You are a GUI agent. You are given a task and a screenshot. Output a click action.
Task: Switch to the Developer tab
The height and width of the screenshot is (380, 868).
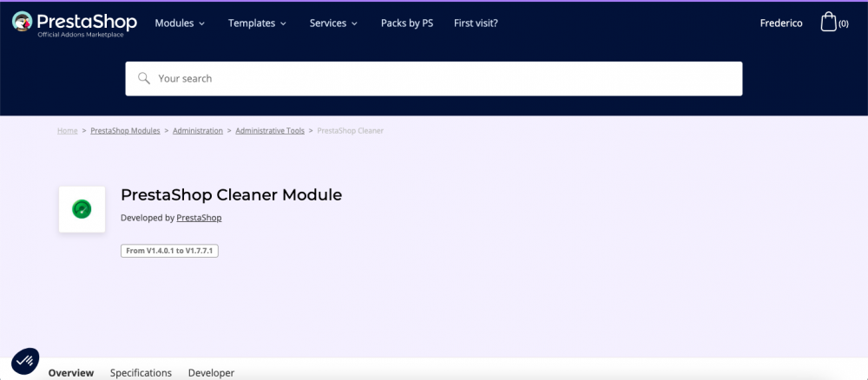tap(212, 373)
